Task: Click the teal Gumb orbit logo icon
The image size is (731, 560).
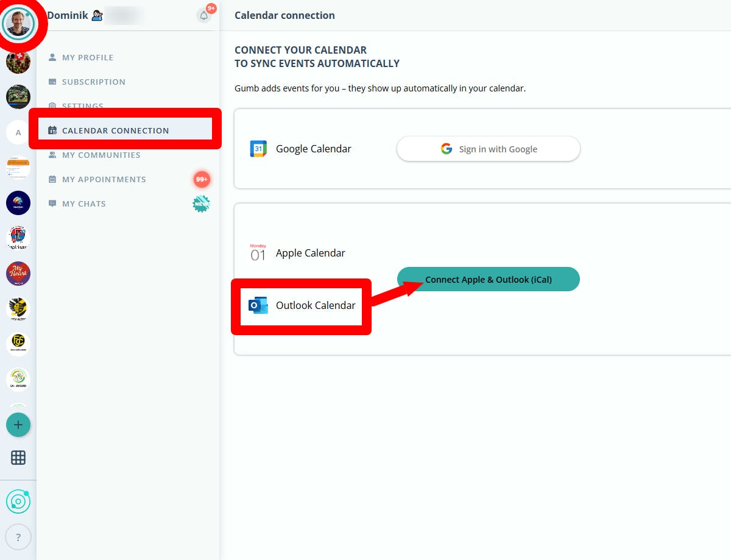Action: [x=18, y=502]
